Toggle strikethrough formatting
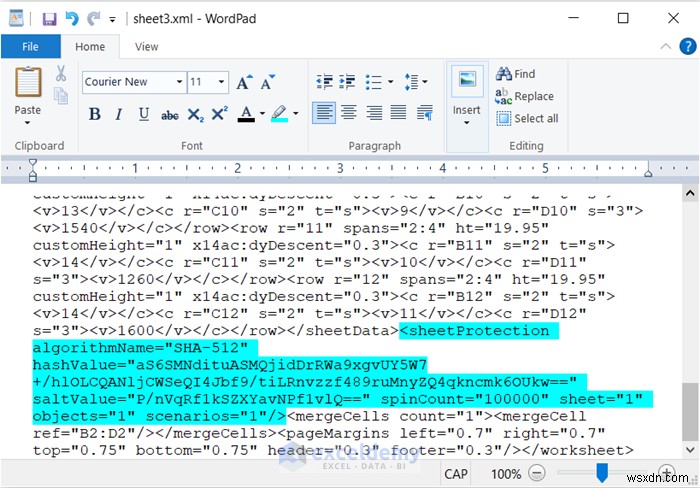This screenshot has width=700, height=488. click(x=170, y=115)
